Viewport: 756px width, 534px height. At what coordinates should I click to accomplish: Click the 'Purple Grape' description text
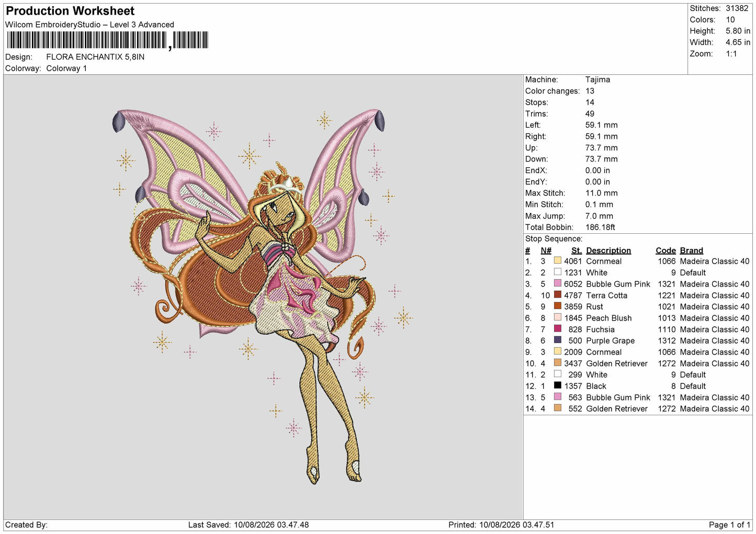610,341
